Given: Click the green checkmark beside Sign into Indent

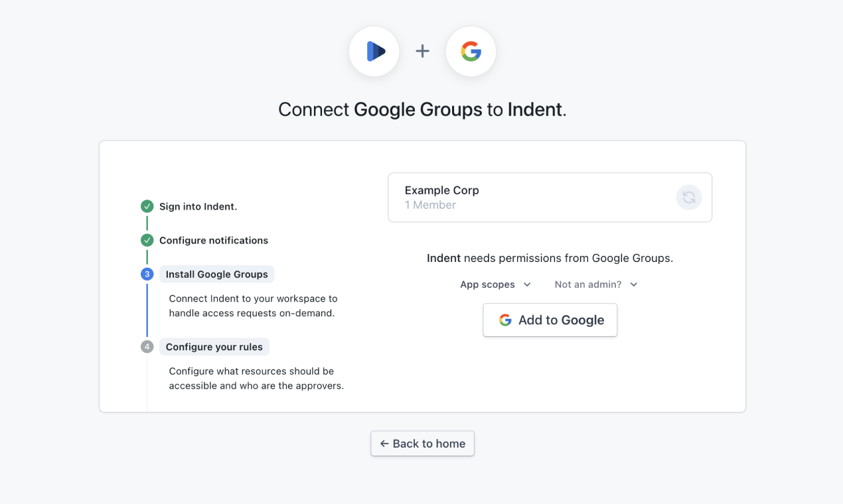Looking at the screenshot, I should point(147,207).
